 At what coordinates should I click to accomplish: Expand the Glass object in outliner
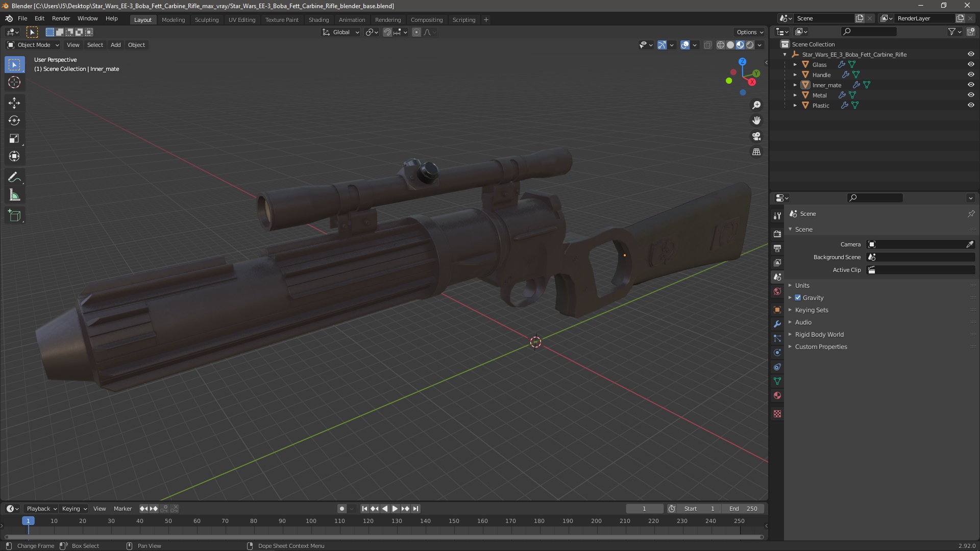click(x=795, y=64)
